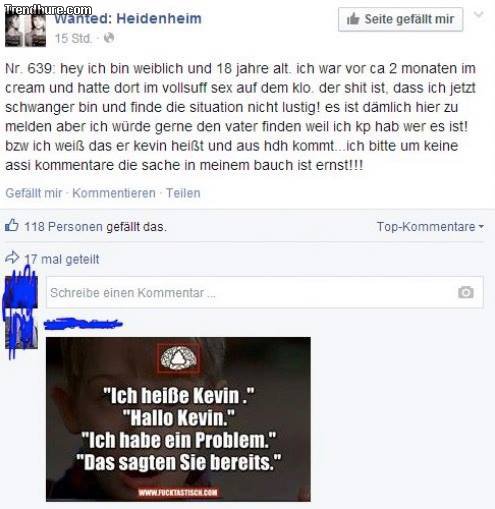Click the thumbs-up icon on Seite gefällt mir
The image size is (495, 509).
coord(353,19)
